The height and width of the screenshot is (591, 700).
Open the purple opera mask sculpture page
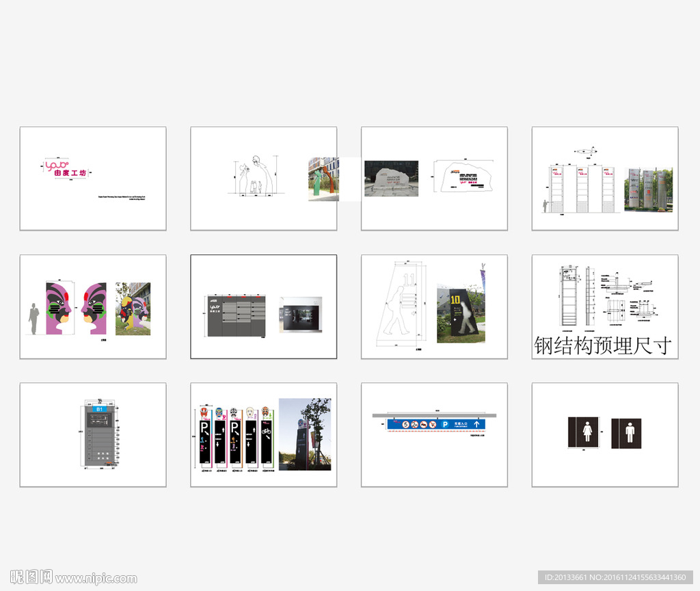(93, 307)
